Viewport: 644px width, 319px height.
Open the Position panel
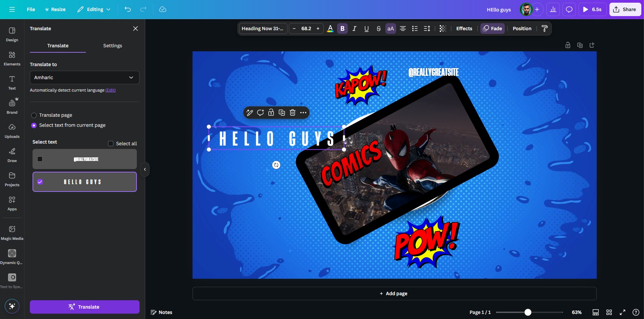click(x=522, y=29)
